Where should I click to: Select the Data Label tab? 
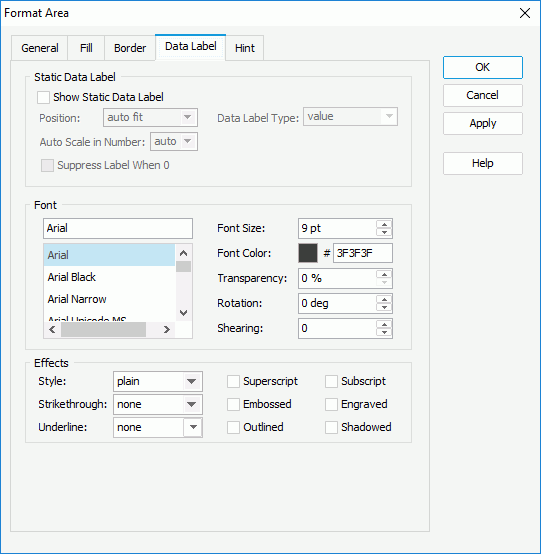190,47
